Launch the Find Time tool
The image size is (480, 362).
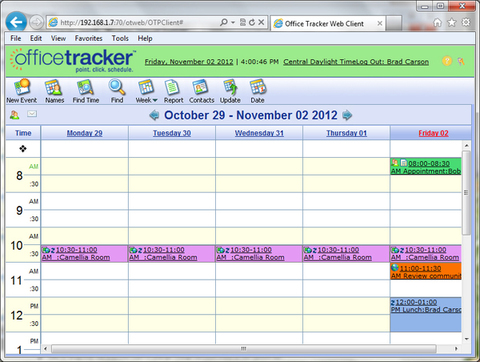coord(86,91)
